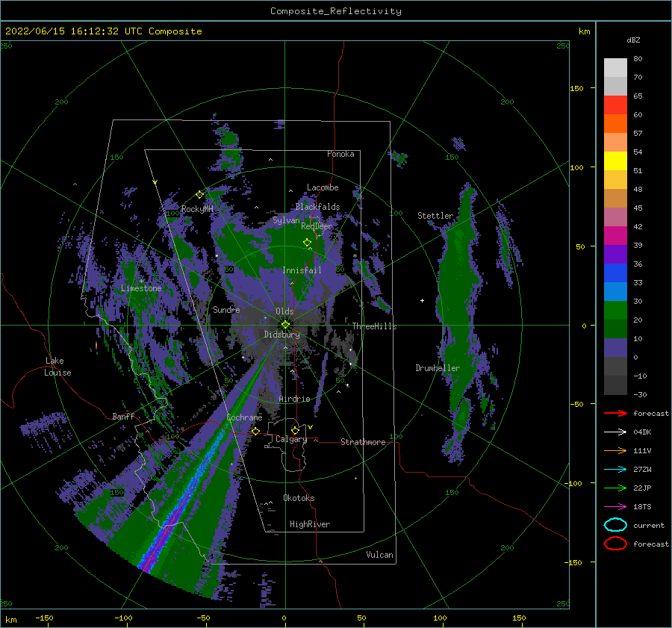Click the Innisfail label
672x628 pixels.
coord(302,270)
